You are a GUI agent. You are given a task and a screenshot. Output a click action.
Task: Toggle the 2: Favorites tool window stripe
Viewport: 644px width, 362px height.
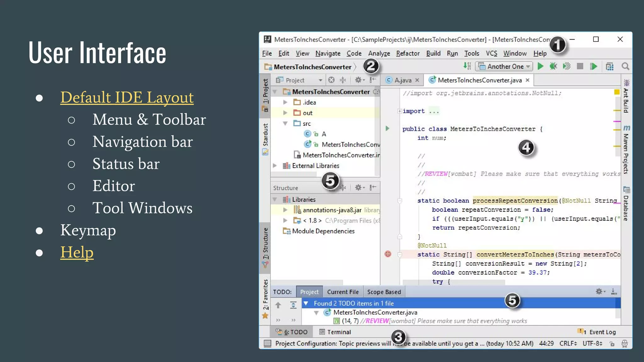(x=265, y=299)
